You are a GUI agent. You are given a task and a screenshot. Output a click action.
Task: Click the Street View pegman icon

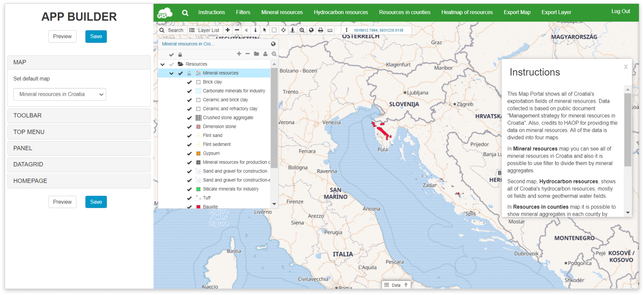pyautogui.click(x=292, y=30)
